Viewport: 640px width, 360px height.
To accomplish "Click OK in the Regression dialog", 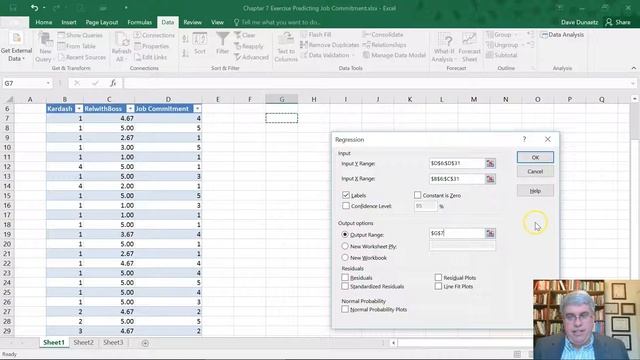I will [x=535, y=157].
